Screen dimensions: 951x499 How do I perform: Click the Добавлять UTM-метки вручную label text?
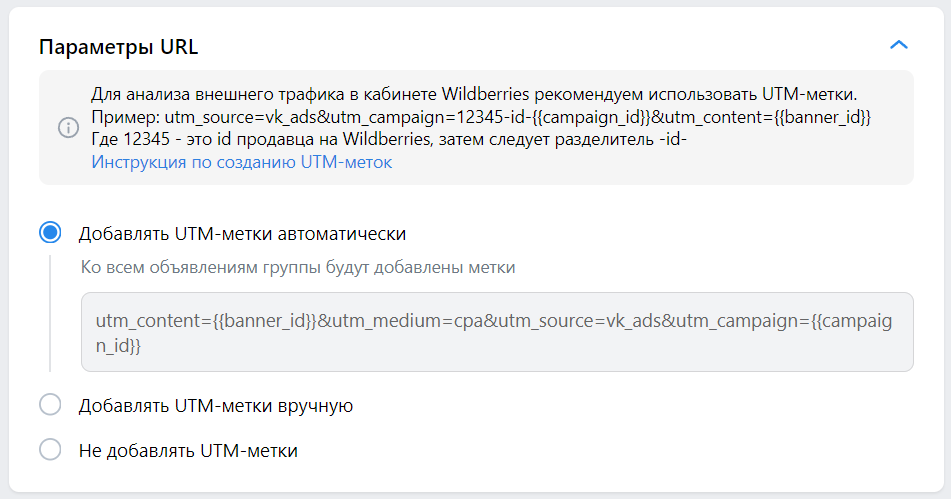[x=215, y=405]
